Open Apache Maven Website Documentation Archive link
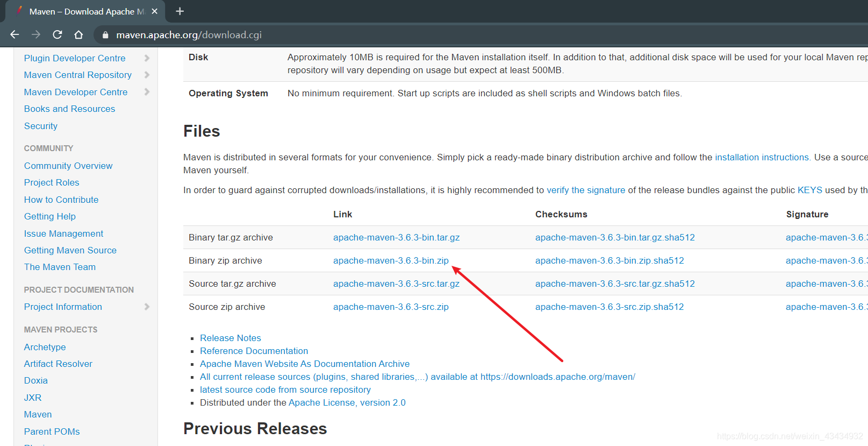Screen dimensions: 868x446 pyautogui.click(x=305, y=364)
